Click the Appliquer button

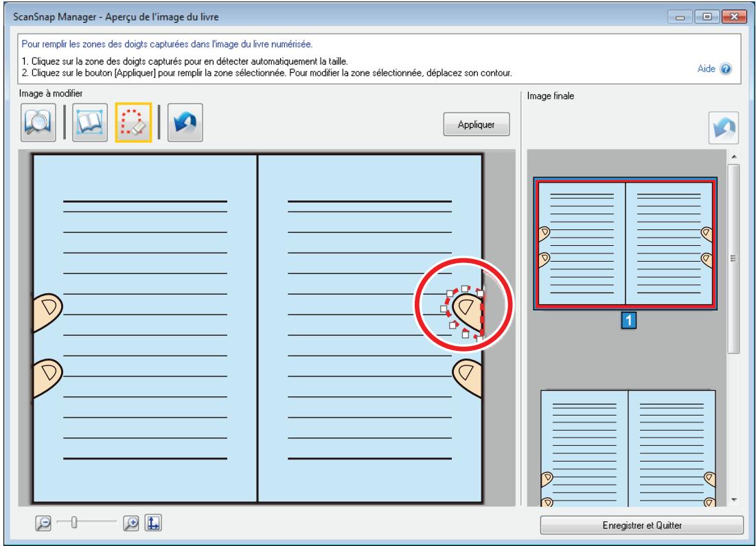(477, 124)
